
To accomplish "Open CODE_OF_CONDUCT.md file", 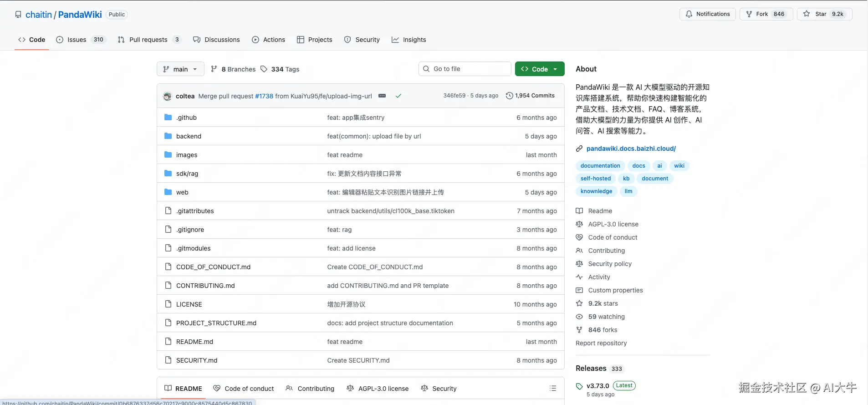I will click(x=213, y=267).
